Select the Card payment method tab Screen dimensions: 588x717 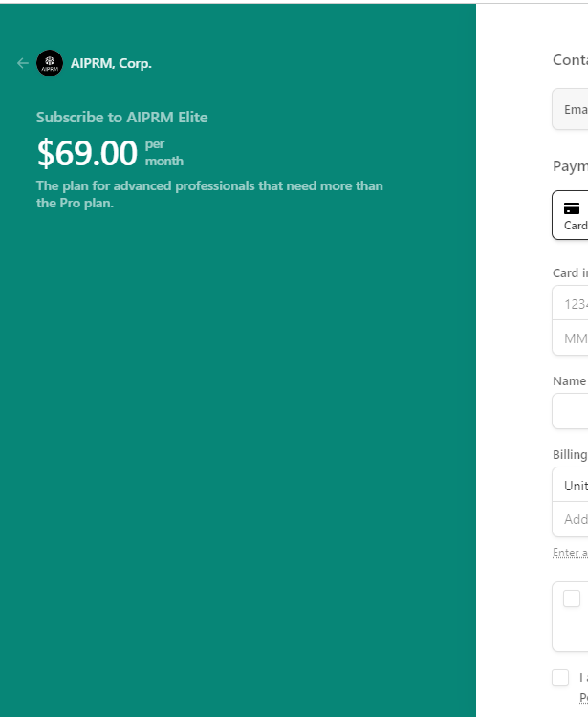point(572,215)
